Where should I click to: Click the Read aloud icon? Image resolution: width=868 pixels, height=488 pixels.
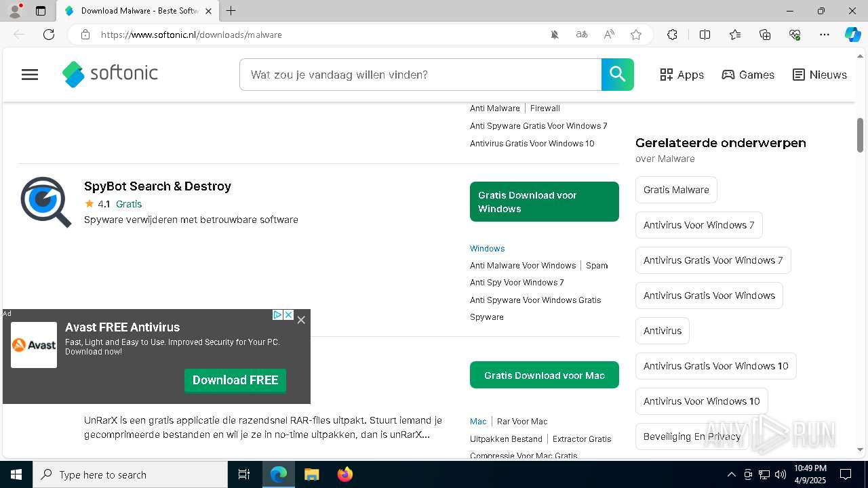[x=609, y=35]
